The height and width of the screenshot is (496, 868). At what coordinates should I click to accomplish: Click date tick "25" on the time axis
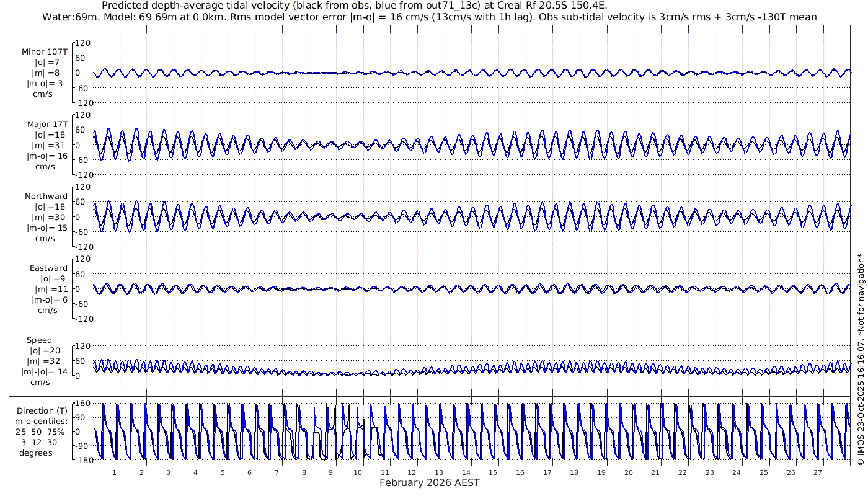pyautogui.click(x=764, y=472)
